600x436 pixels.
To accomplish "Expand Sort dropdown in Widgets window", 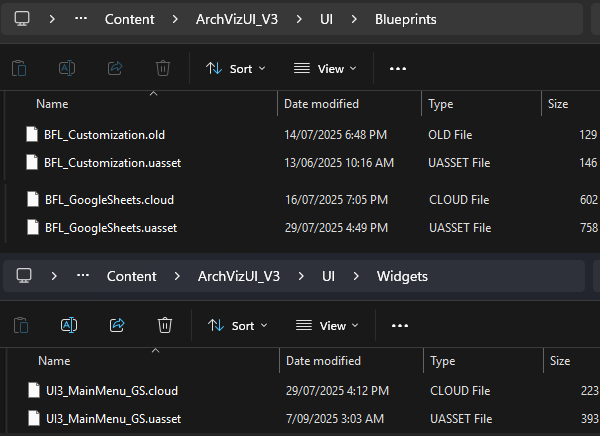I will 238,326.
